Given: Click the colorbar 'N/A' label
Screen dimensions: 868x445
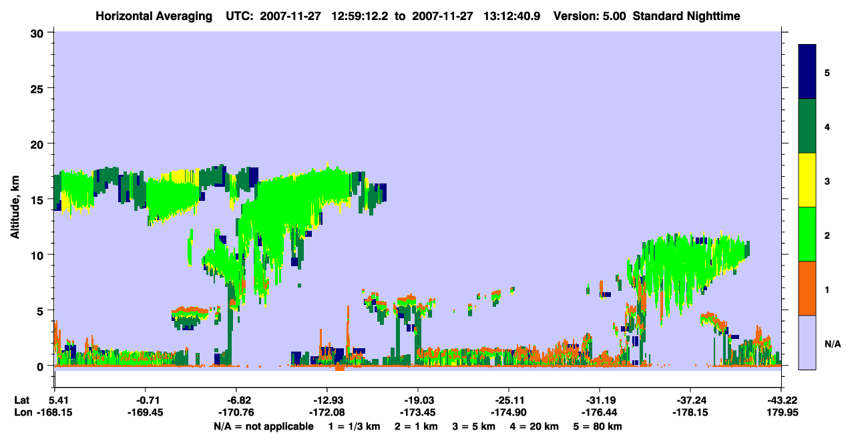Looking at the screenshot, I should (x=833, y=344).
